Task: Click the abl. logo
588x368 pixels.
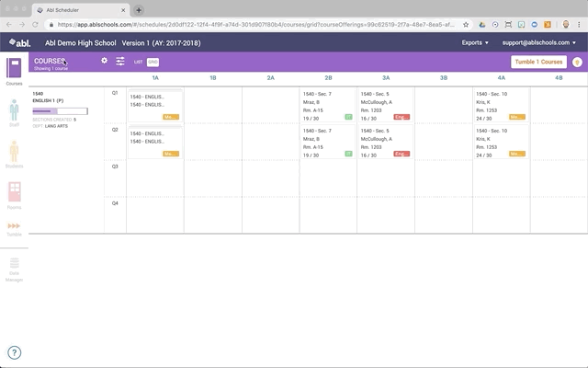Action: pyautogui.click(x=20, y=42)
